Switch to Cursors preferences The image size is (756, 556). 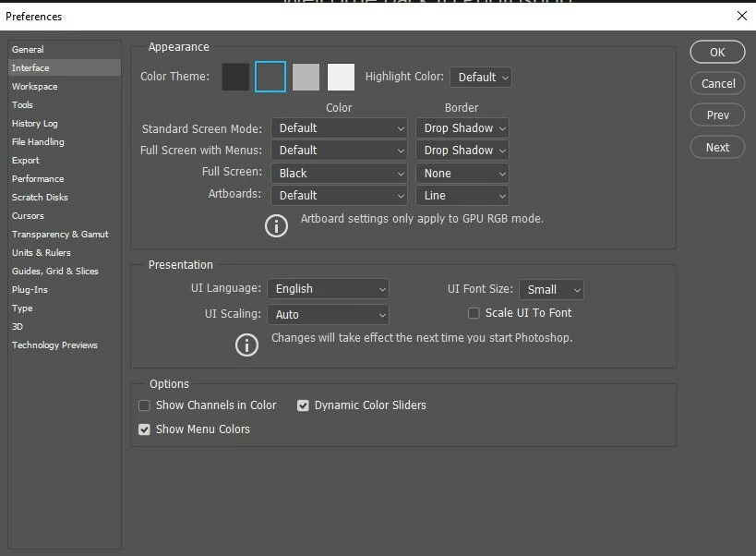click(x=64, y=215)
